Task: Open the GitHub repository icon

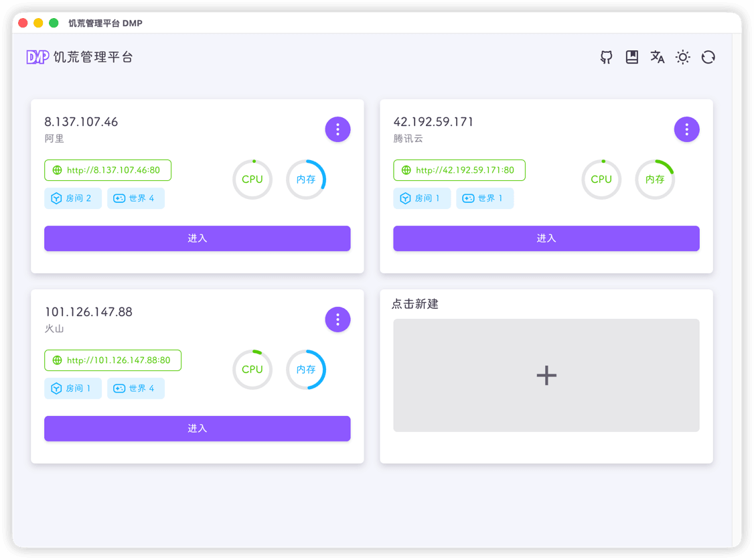Action: (606, 58)
